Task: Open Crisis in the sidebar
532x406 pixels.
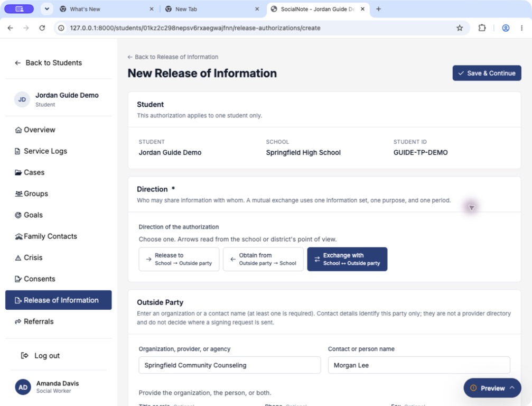Action: pyautogui.click(x=58, y=257)
